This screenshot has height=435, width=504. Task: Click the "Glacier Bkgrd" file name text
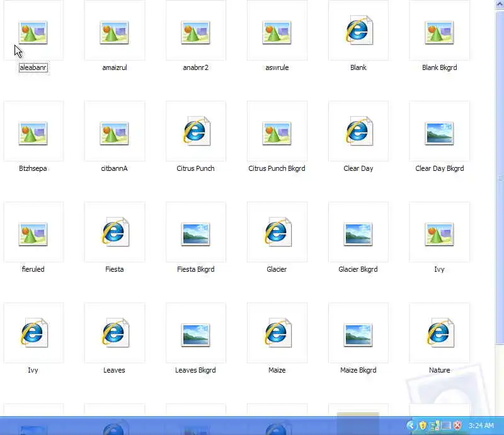click(x=358, y=269)
